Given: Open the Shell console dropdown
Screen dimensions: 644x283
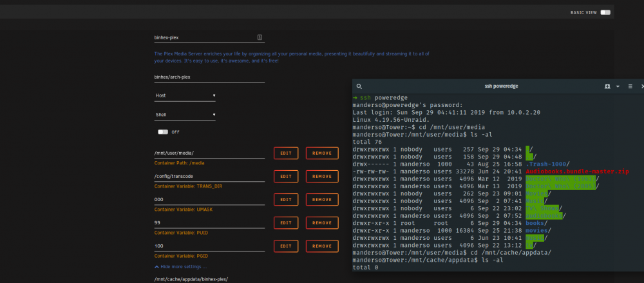Looking at the screenshot, I should 185,115.
